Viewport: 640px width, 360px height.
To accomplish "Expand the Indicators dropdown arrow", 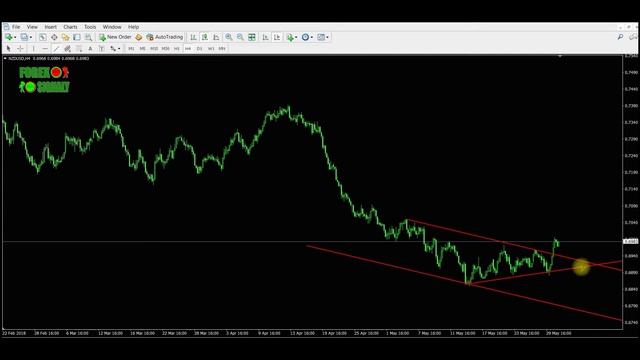I will [296, 38].
